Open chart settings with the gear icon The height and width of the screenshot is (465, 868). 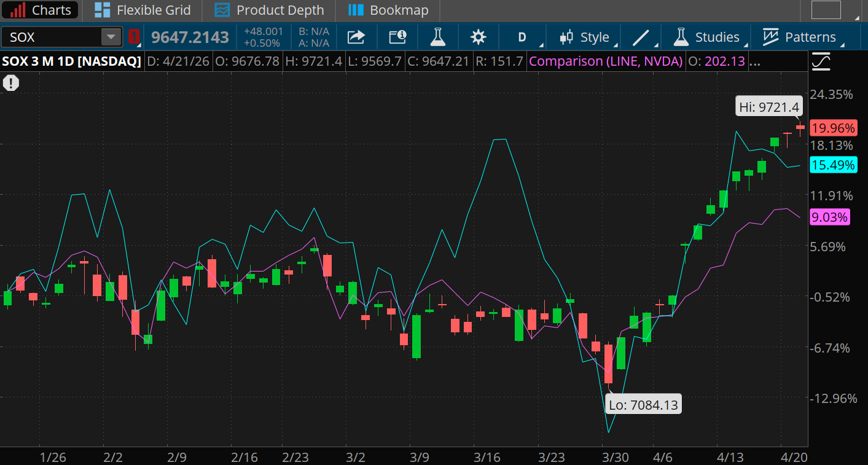click(x=479, y=37)
